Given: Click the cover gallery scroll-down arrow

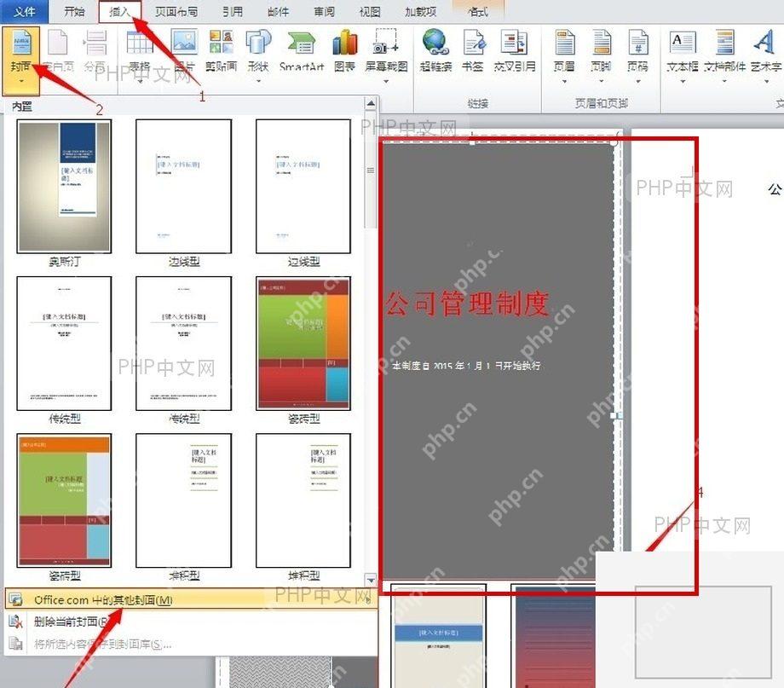Looking at the screenshot, I should tap(371, 580).
